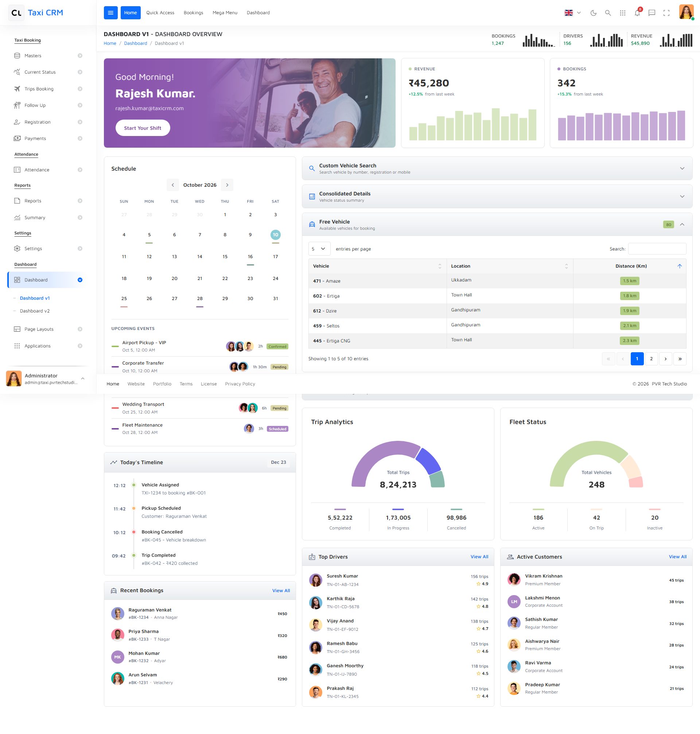Click the Start Your Shift button
This screenshot has width=700, height=734.
point(143,128)
